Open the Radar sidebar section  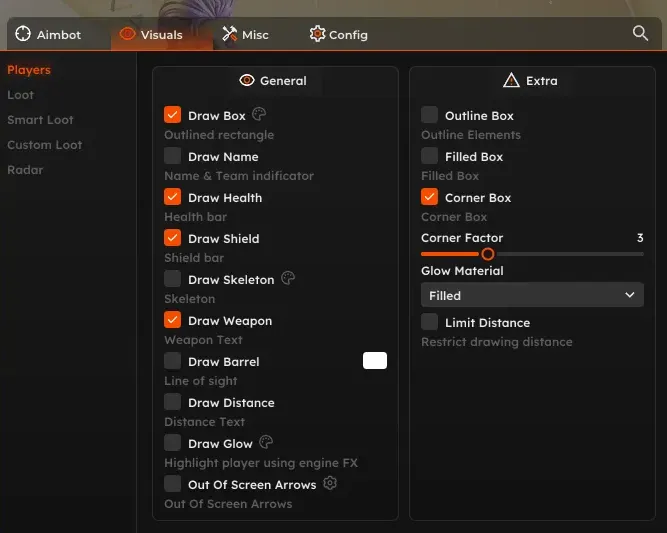[x=25, y=170]
